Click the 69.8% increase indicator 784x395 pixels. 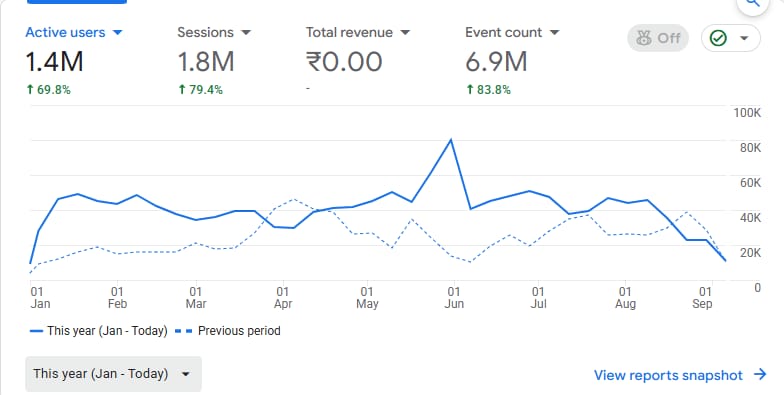[48, 90]
